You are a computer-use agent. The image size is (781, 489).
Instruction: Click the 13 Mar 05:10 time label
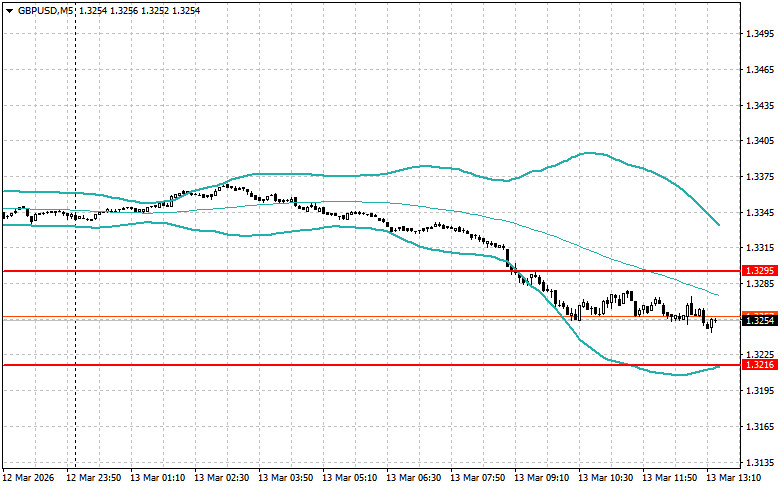(x=349, y=478)
